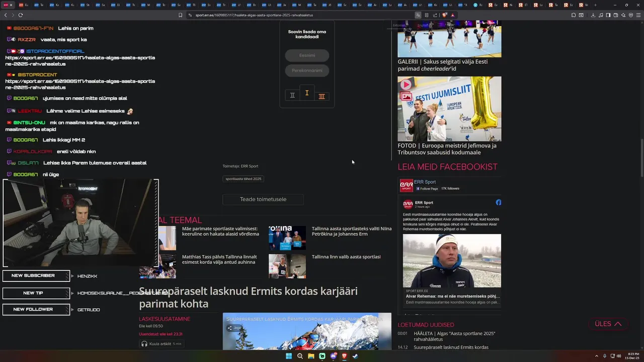Open Brave Rewards triangle icon
The width and height of the screenshot is (644, 362).
tap(452, 15)
